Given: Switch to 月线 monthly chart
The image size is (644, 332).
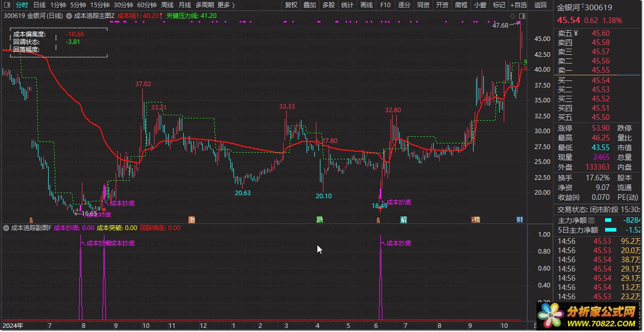Looking at the screenshot, I should pos(184,5).
